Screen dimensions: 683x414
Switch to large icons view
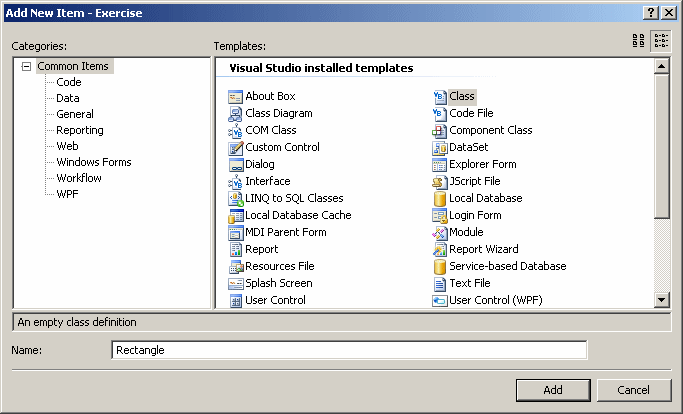point(639,41)
